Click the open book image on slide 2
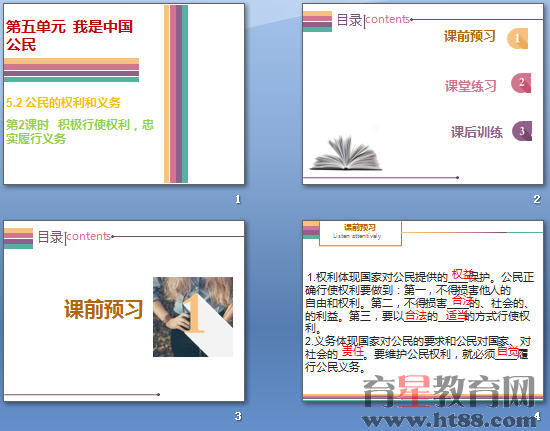 [x=346, y=153]
